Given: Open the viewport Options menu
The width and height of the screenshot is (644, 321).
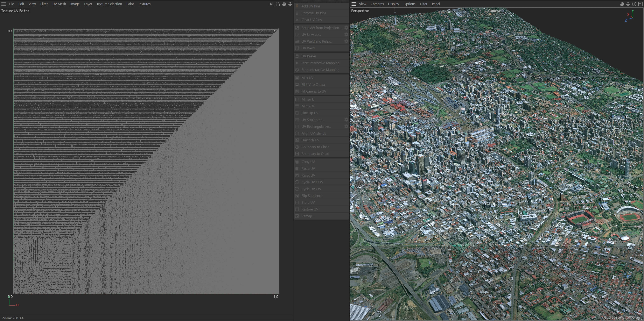Looking at the screenshot, I should click(409, 4).
